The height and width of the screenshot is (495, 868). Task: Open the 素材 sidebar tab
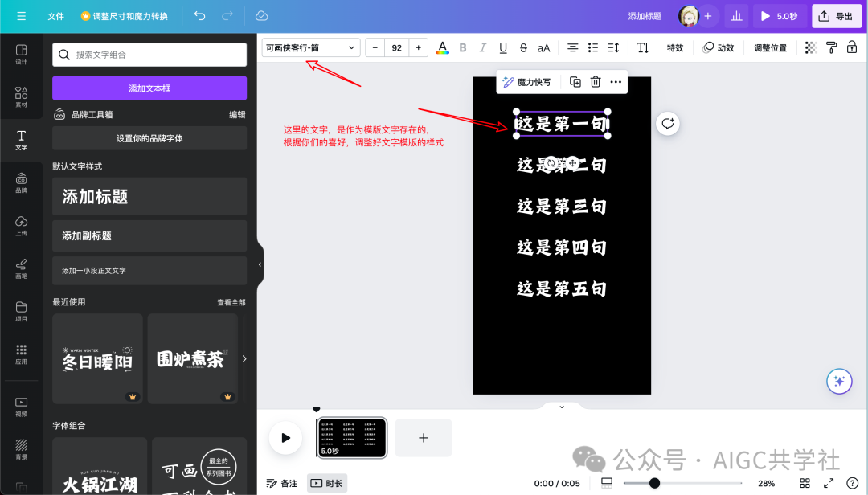coord(21,97)
